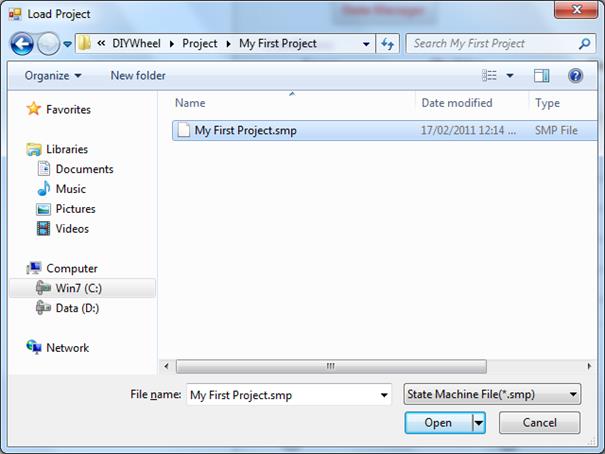Screen dimensions: 605x454
Task: Open the Win7 (C:) drive
Action: point(78,288)
